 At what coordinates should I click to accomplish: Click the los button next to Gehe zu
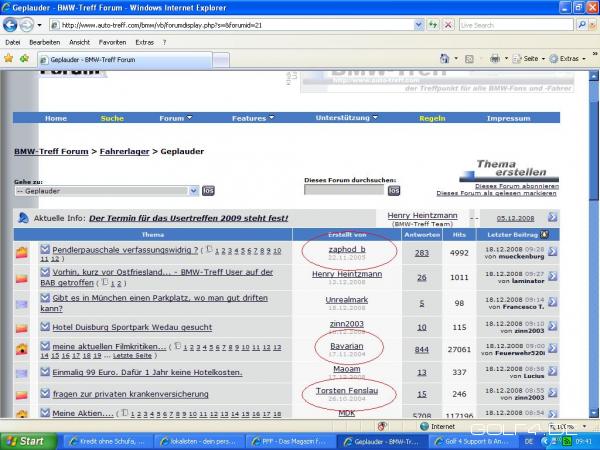(208, 191)
